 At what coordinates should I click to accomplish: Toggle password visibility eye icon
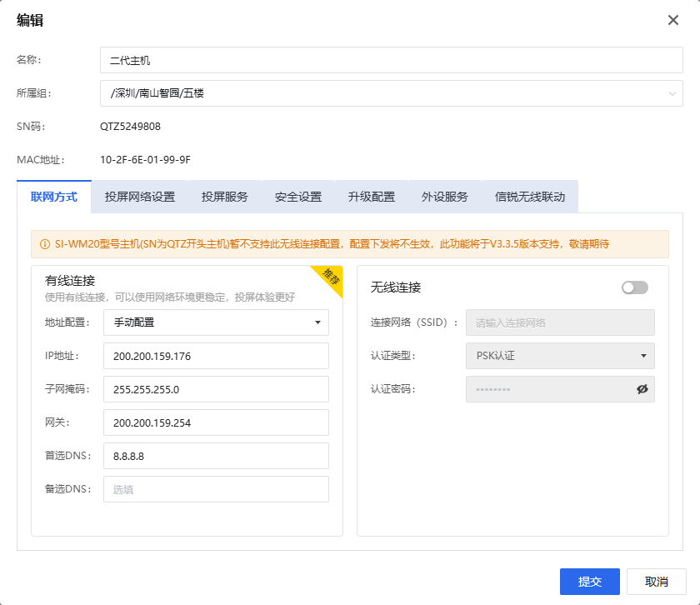[642, 389]
